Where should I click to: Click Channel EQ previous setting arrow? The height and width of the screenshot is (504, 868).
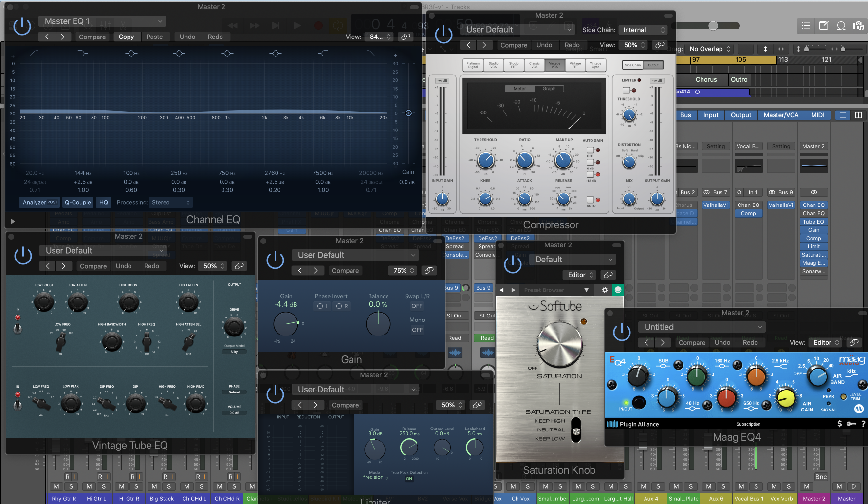coord(47,37)
